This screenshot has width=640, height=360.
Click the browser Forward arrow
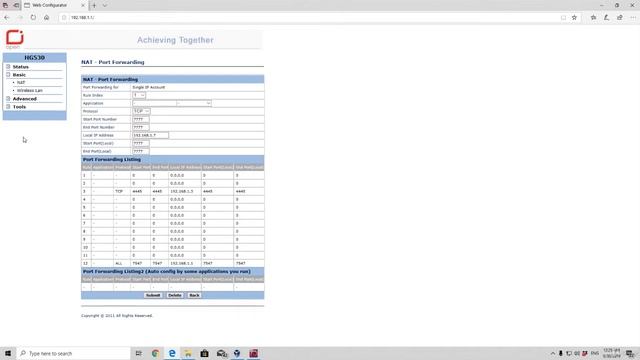coord(20,18)
